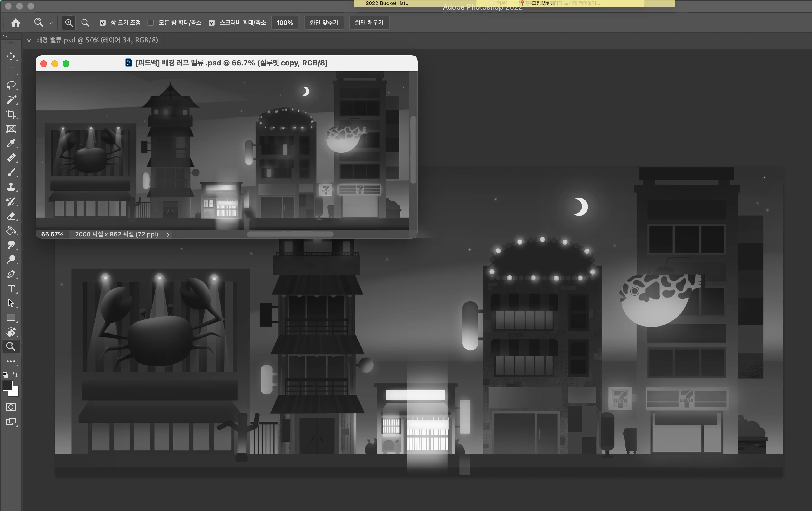Expand the document info status bar chevron
The image size is (812, 511).
tap(167, 234)
